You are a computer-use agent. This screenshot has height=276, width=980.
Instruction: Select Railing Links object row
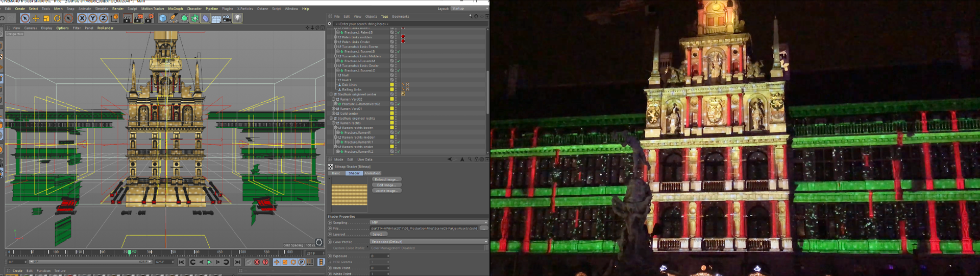tap(352, 89)
